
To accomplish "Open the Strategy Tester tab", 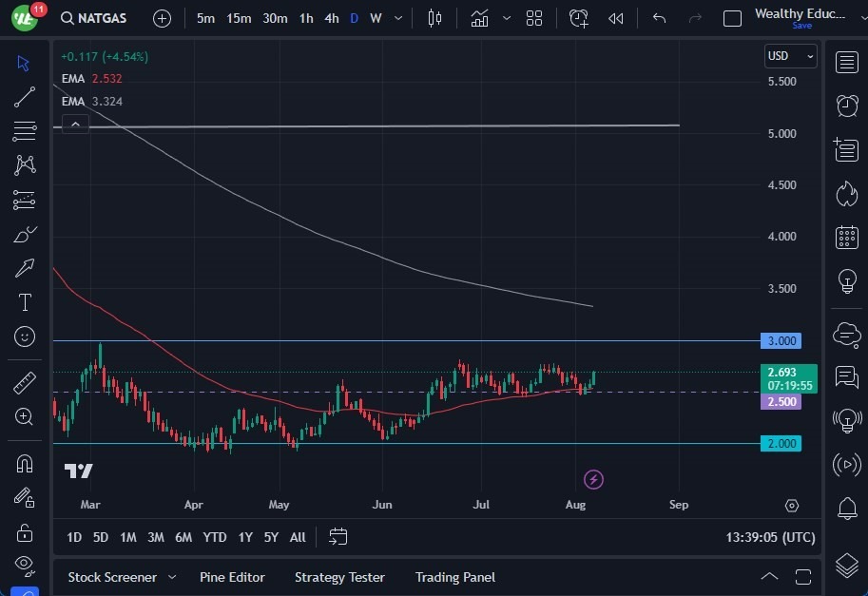I will point(339,577).
